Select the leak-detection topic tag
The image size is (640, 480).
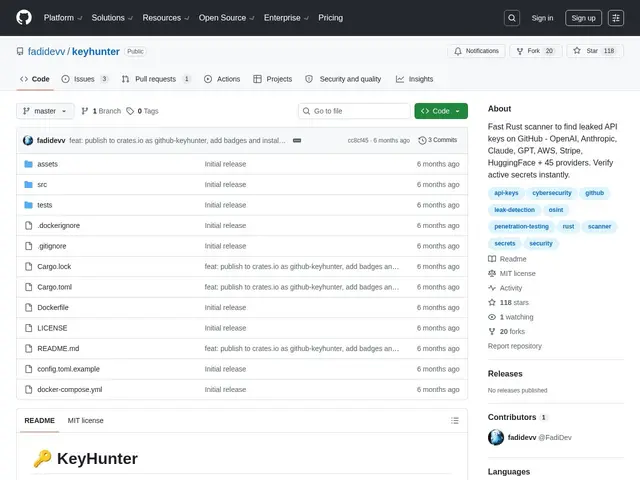coord(514,210)
